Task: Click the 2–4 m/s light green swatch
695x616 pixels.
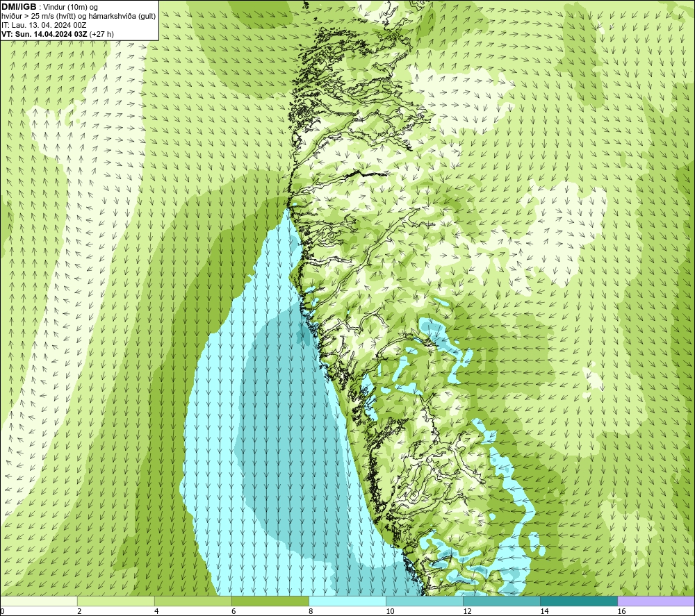Action: click(x=115, y=601)
